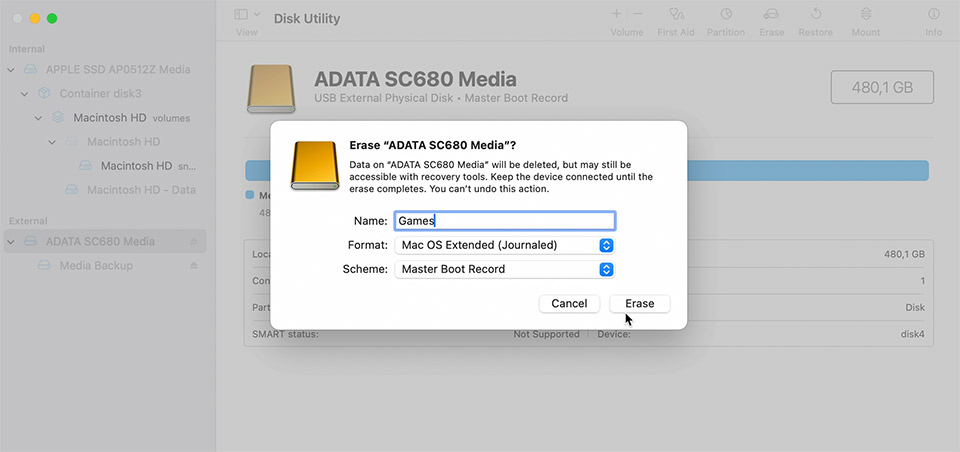Click the Name field containing Games
960x452 pixels.
(504, 221)
